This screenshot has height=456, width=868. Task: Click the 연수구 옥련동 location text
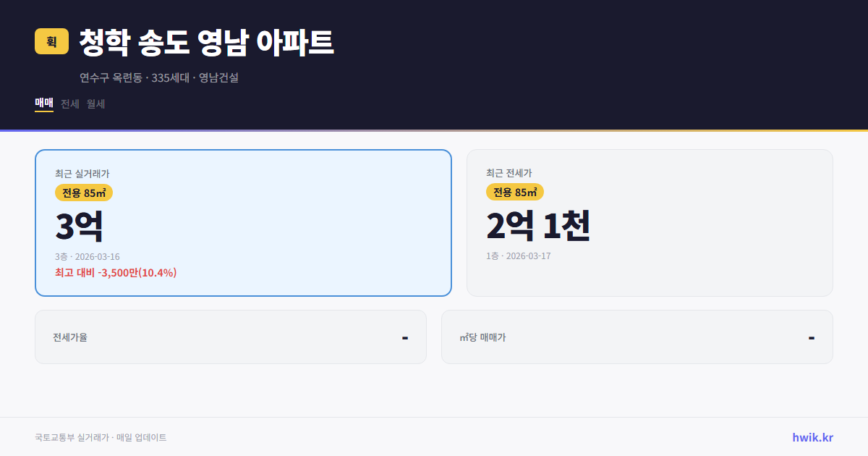click(110, 78)
